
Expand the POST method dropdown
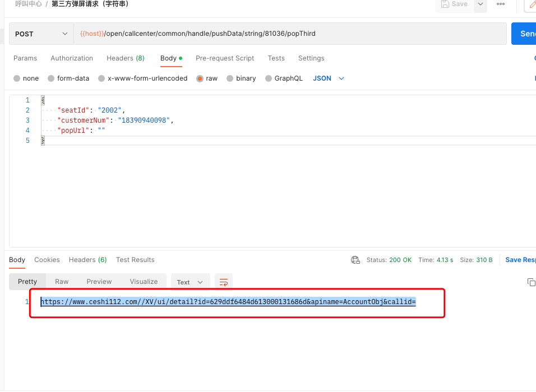click(41, 34)
